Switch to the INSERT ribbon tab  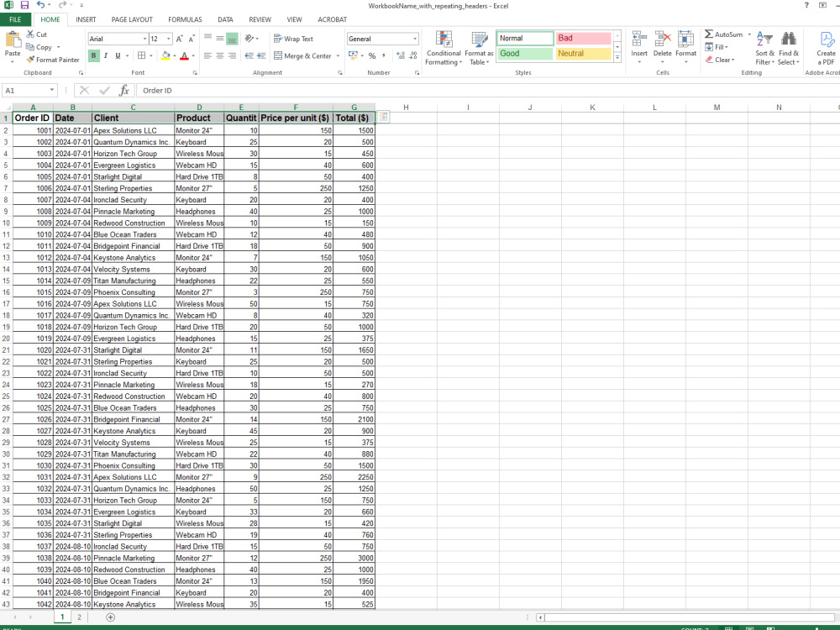click(x=86, y=19)
